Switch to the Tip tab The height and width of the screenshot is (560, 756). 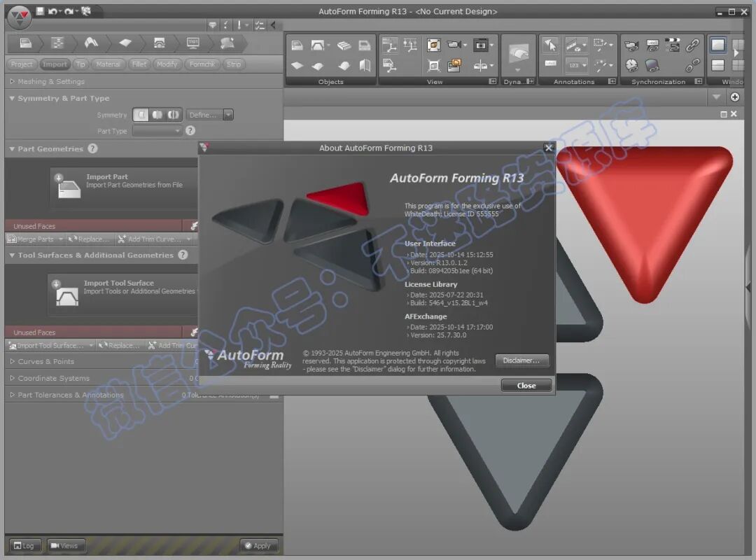pyautogui.click(x=80, y=64)
